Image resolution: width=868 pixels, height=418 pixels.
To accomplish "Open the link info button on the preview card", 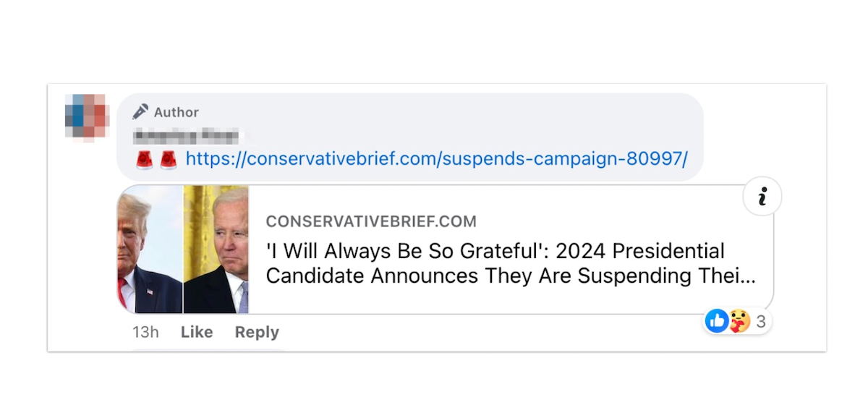I will click(762, 195).
